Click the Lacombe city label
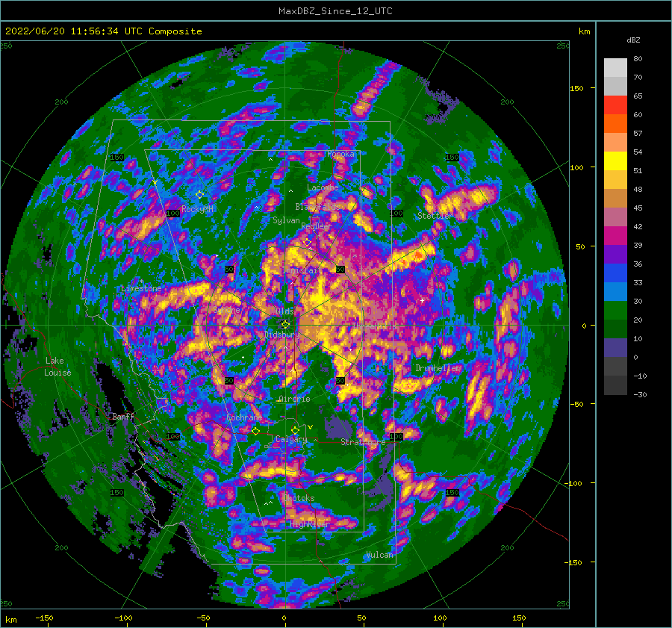 coord(323,187)
